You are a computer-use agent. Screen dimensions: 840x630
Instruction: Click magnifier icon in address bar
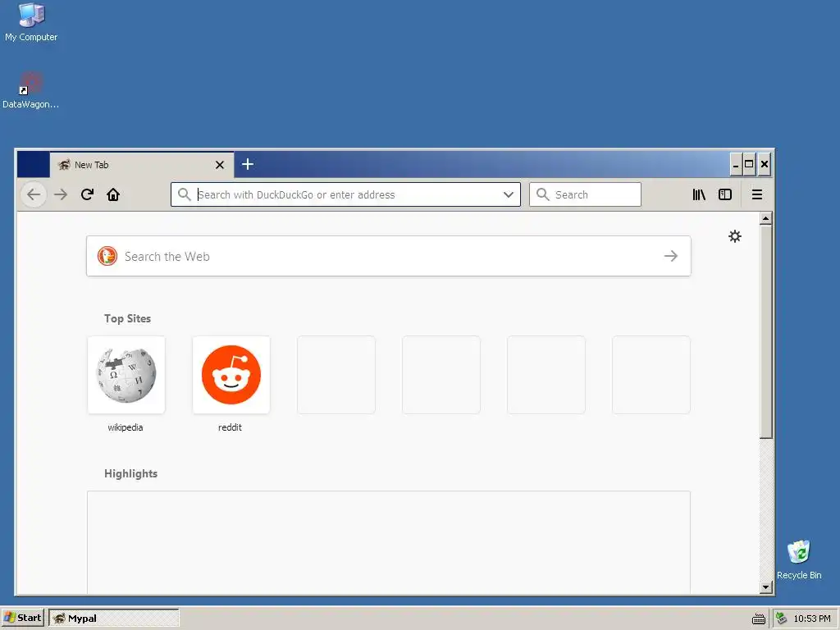[x=185, y=194]
